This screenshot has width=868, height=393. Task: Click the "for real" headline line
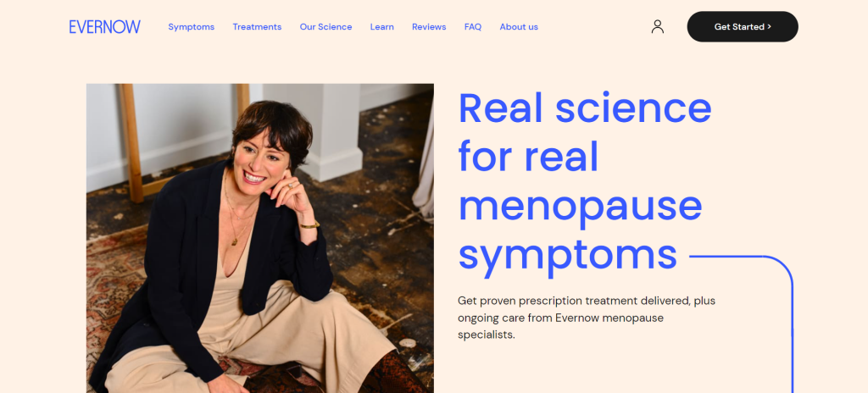coord(529,157)
